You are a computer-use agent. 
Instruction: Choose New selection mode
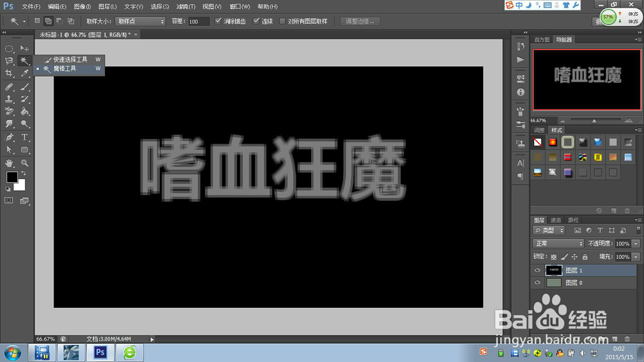tap(37, 21)
